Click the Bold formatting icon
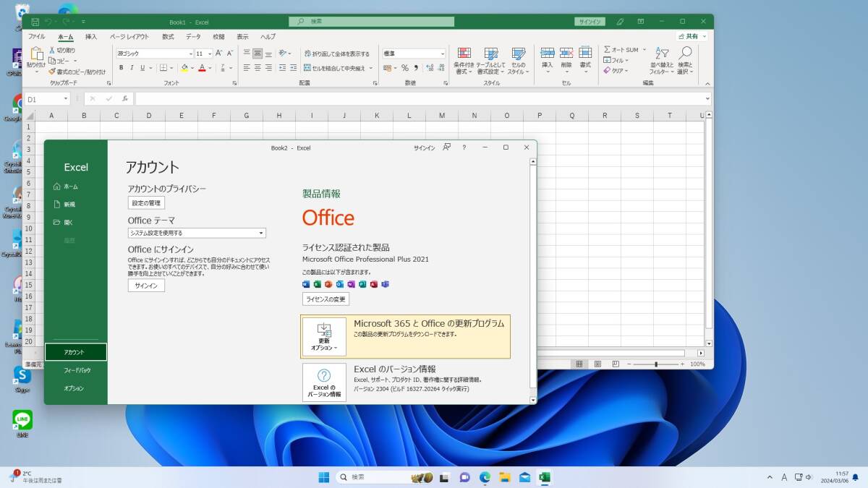 pos(121,68)
